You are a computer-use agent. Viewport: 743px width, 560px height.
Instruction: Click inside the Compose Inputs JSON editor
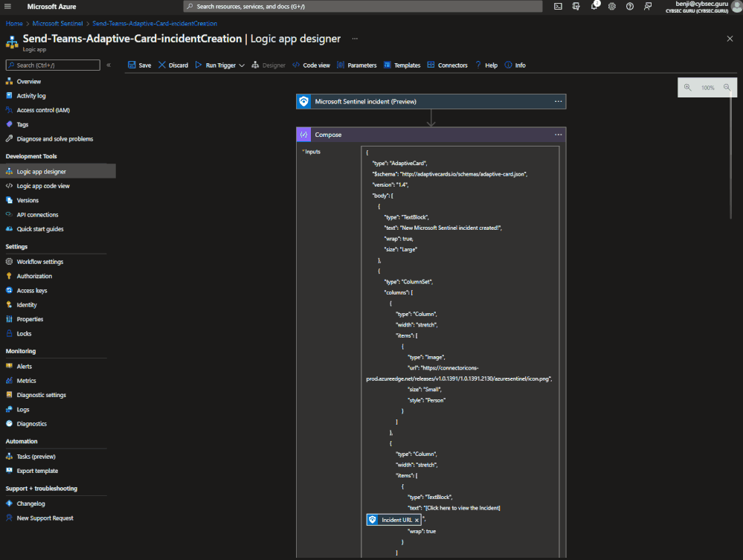click(460, 352)
